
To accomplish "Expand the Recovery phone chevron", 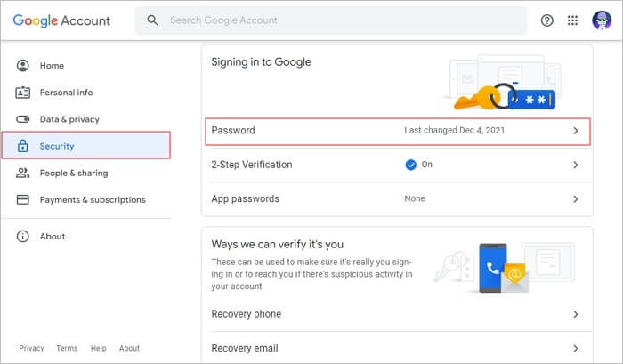I will pyautogui.click(x=575, y=314).
